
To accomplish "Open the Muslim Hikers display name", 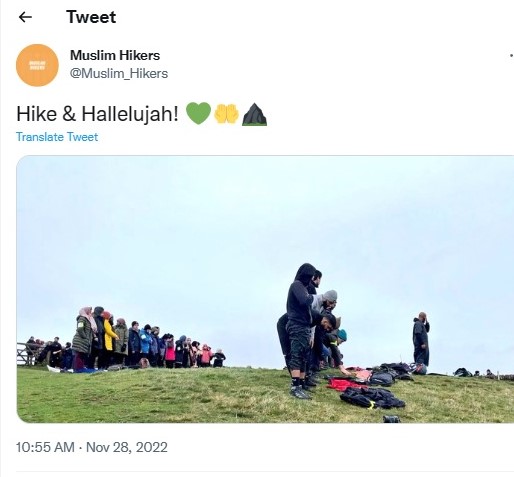I will coord(115,55).
